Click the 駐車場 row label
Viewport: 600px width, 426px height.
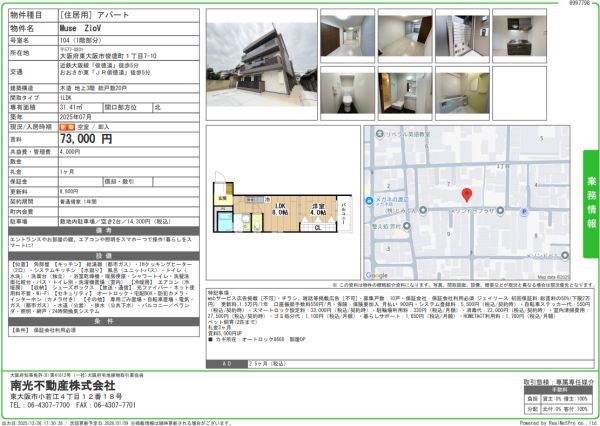(19, 222)
